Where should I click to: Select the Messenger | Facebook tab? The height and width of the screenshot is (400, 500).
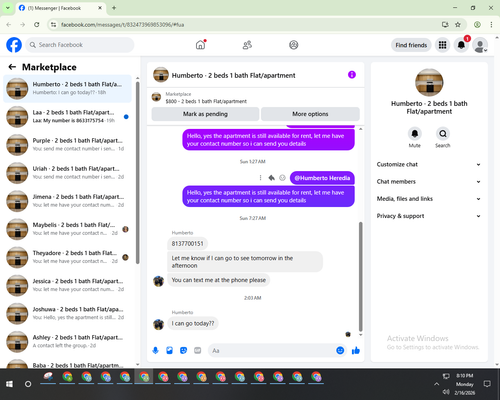point(61,8)
